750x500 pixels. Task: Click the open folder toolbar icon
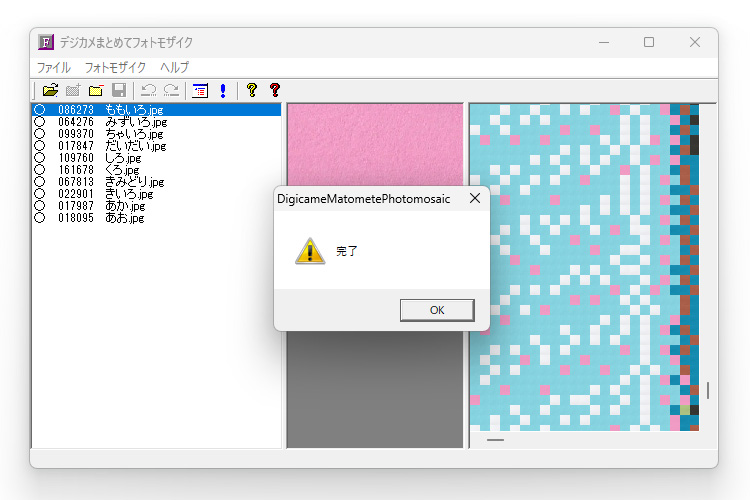coord(50,90)
